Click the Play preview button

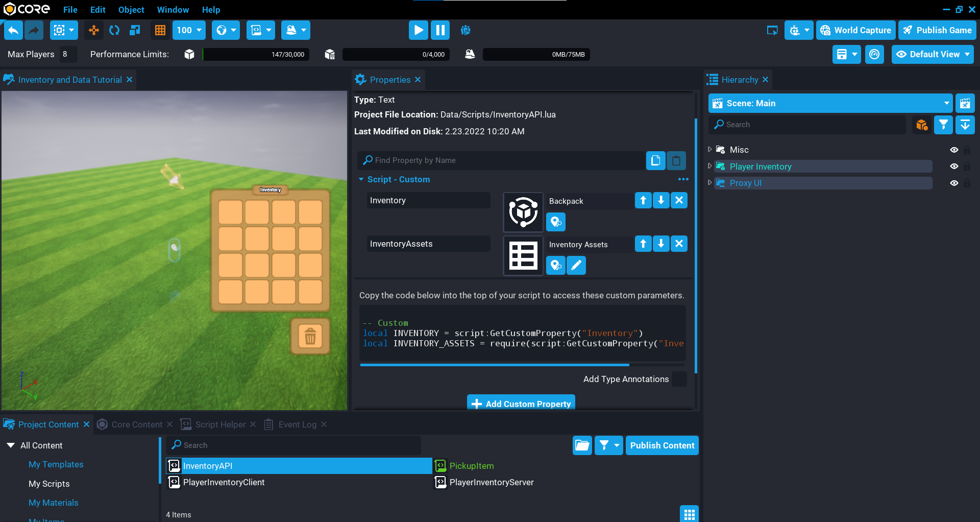tap(418, 30)
